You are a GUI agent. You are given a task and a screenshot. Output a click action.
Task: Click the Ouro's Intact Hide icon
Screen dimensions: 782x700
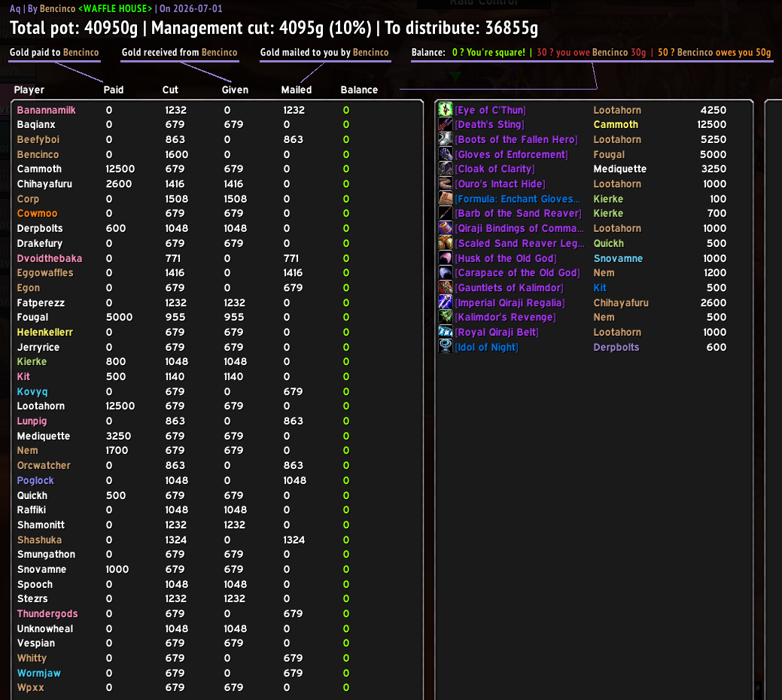point(446,184)
